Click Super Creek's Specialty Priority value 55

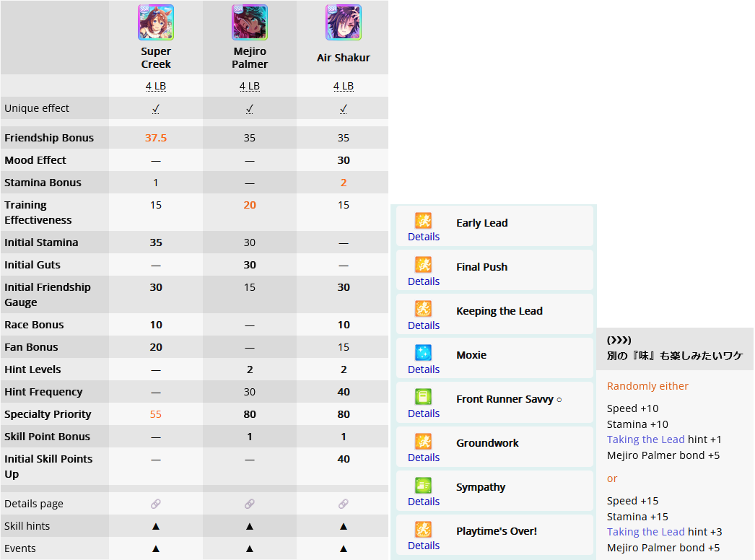point(155,414)
